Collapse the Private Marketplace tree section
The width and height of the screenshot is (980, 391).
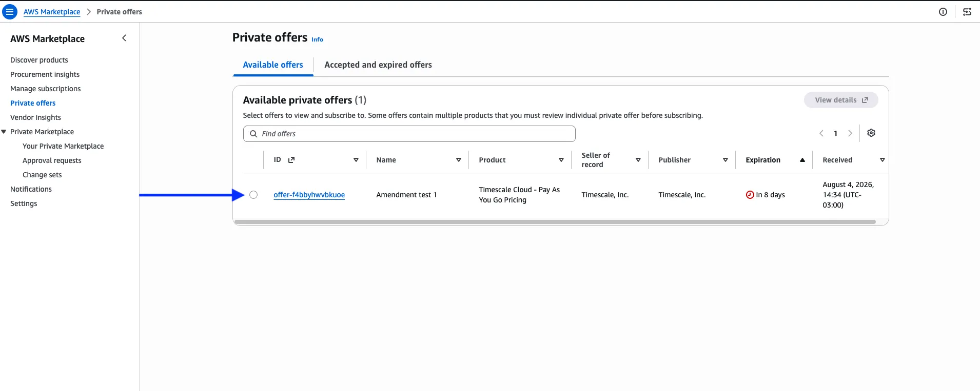click(x=4, y=132)
